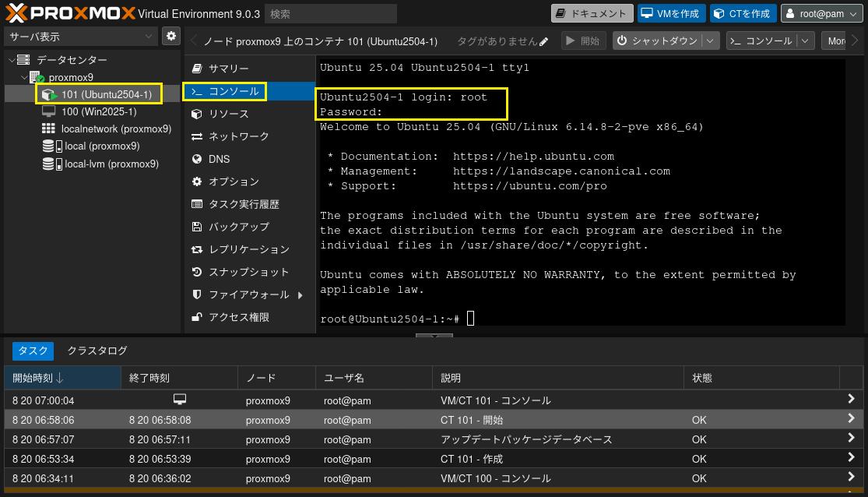Open コンソール menu item in side list
Screen dimensions: 868x497
point(249,91)
